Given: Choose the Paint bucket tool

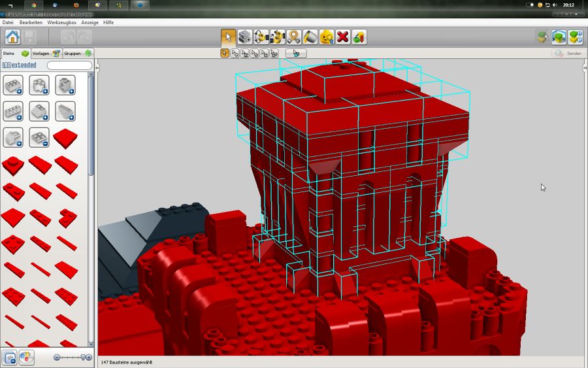Looking at the screenshot, I should (310, 37).
